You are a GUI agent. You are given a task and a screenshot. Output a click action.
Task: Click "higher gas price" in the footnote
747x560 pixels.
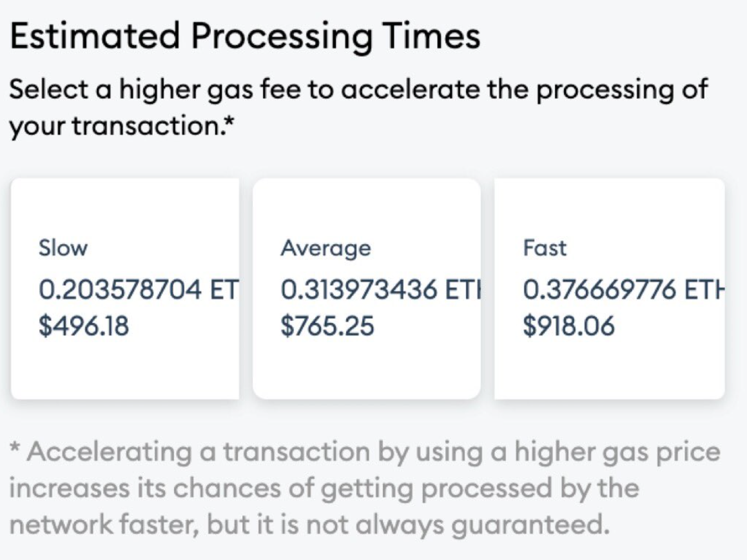pos(617,452)
